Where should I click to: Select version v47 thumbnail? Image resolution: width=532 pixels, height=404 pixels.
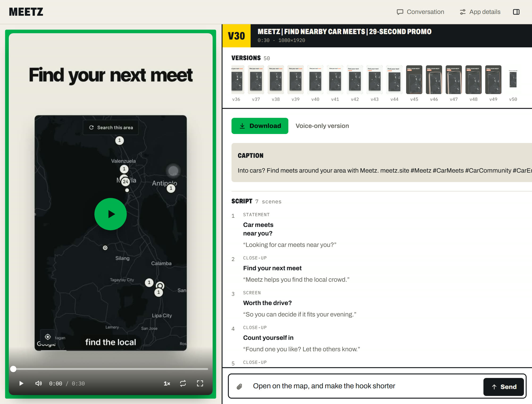tap(454, 80)
